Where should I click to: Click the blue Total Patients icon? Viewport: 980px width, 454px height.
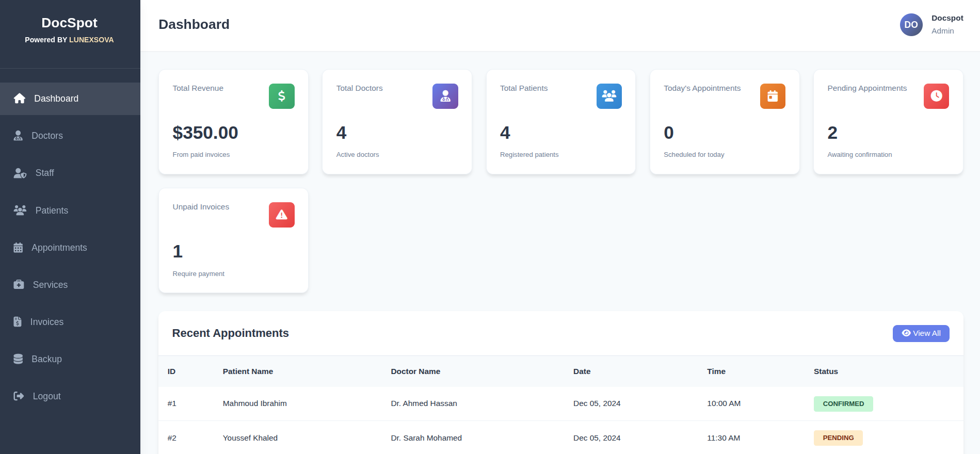point(609,96)
